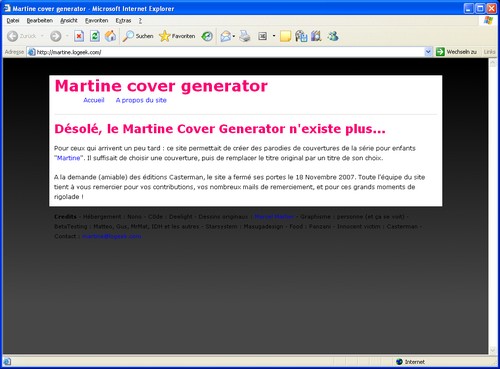Go to home page via house icon

(110, 36)
